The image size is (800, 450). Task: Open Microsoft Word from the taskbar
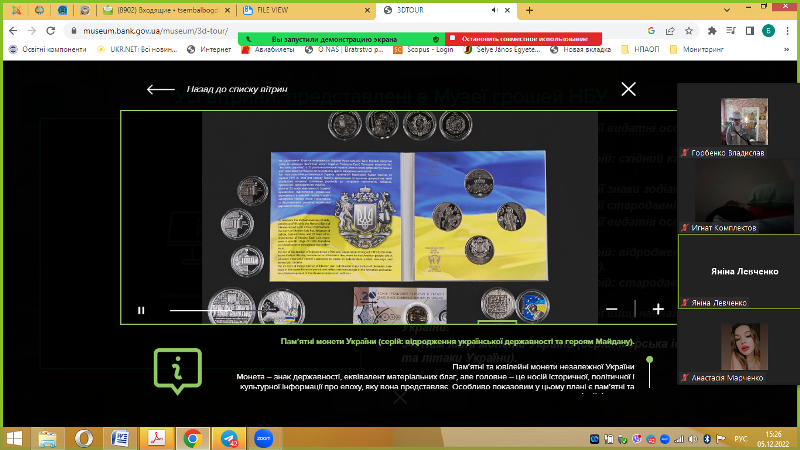[120, 438]
